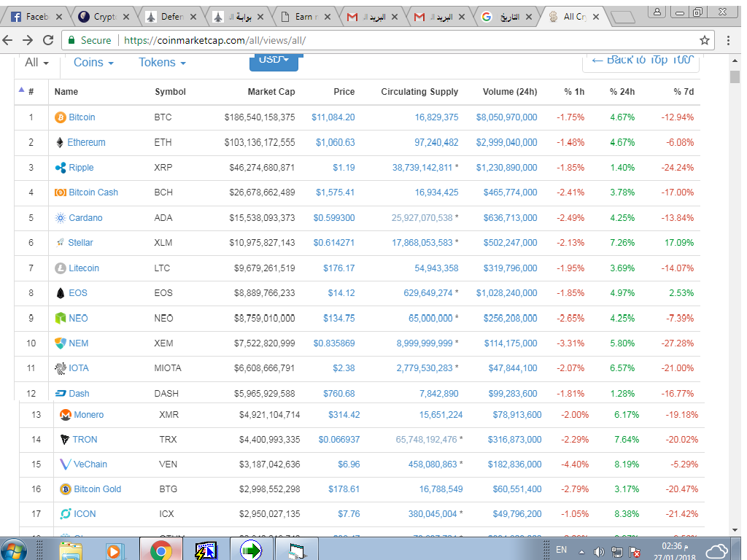Switch to the Google التاريخ tab
Image resolution: width=747 pixels, height=560 pixels.
point(507,17)
